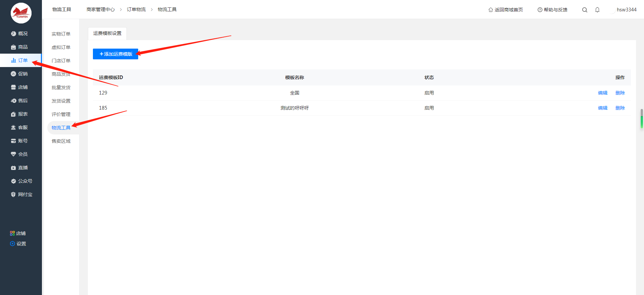Viewport: 644px width, 295px height.
Task: Click the 测试的呀呀呀 template name cell
Action: pyautogui.click(x=294, y=108)
